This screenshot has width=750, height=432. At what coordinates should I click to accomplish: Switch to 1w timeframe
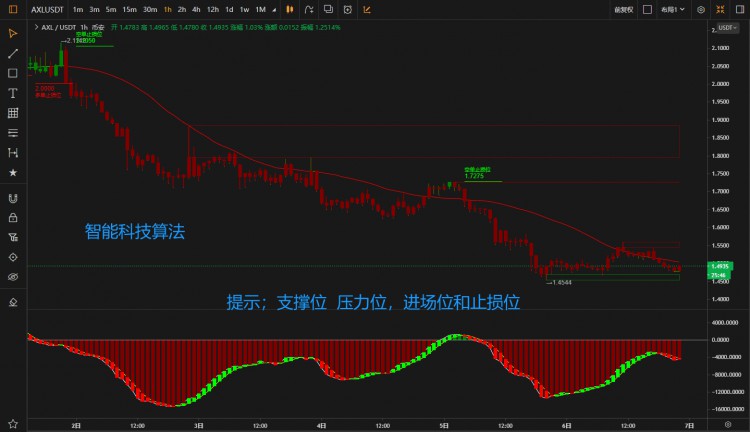tap(244, 10)
